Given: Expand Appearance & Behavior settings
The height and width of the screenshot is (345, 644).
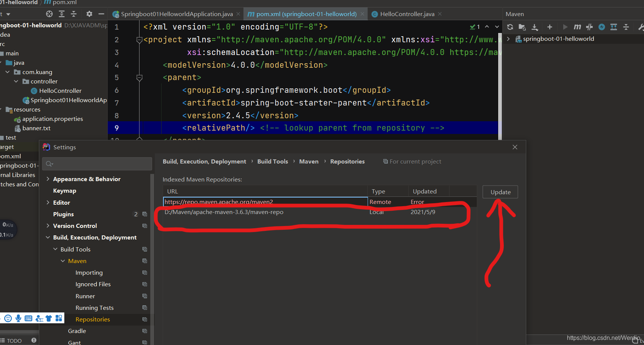Looking at the screenshot, I should click(x=48, y=179).
